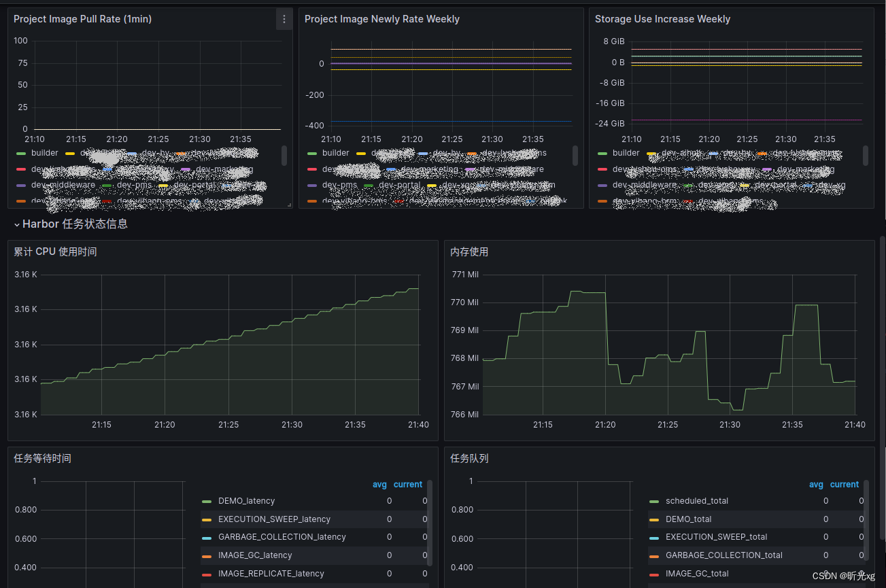Sort 任务队列 legend by current column
Screen dimensions: 886x588
(845, 485)
